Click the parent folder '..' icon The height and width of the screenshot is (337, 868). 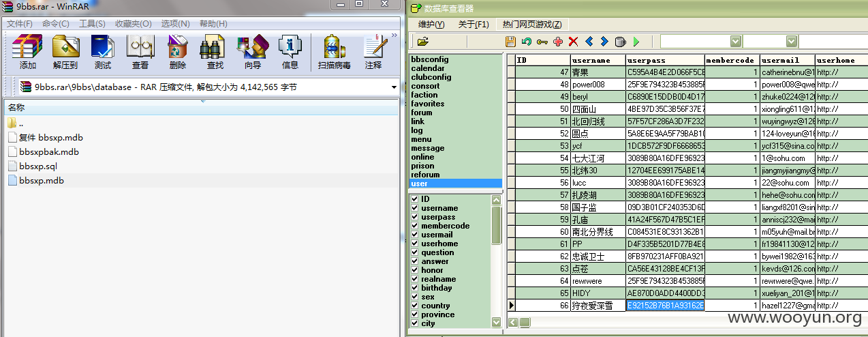12,123
